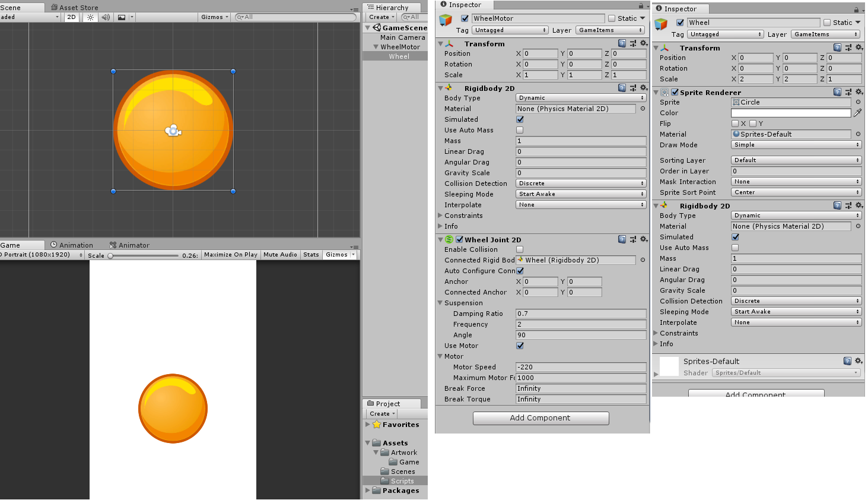The image size is (868, 503).
Task: Switch to the Asset Store tab
Action: 75,8
